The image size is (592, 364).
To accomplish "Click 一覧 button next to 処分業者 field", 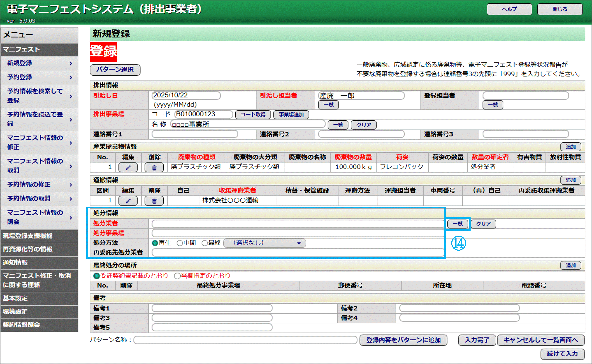I will (457, 224).
